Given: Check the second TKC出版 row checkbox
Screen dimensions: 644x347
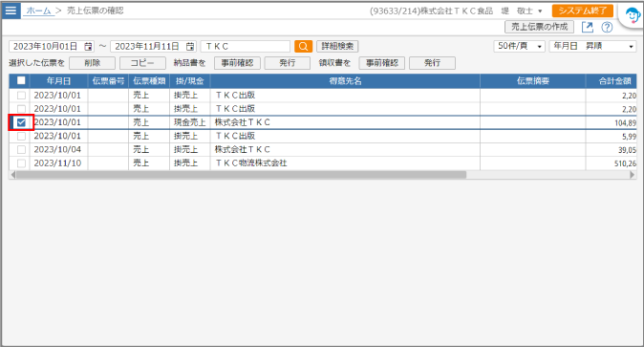Looking at the screenshot, I should 21,109.
